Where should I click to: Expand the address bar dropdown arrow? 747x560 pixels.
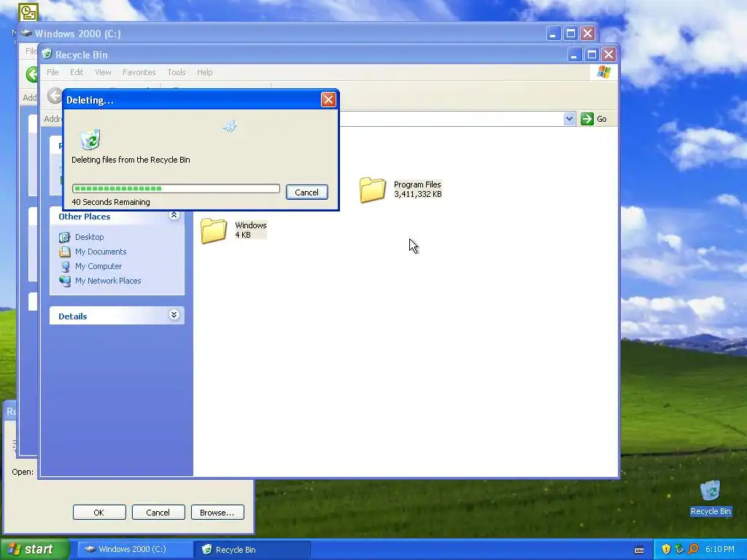pyautogui.click(x=569, y=119)
